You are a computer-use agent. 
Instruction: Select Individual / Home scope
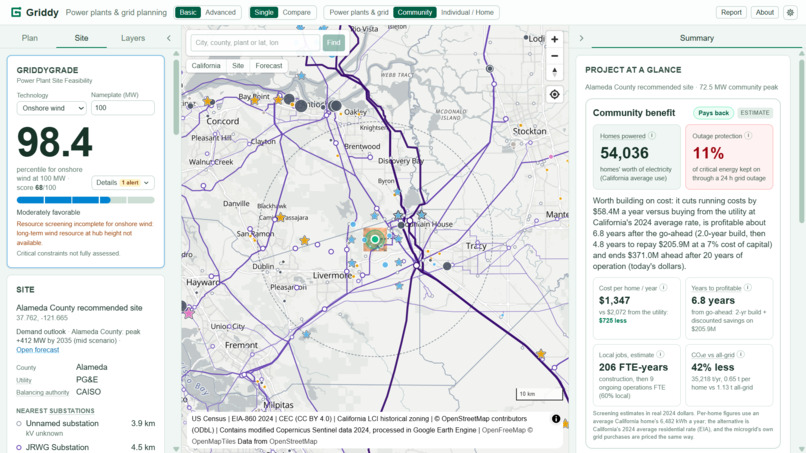pyautogui.click(x=467, y=12)
